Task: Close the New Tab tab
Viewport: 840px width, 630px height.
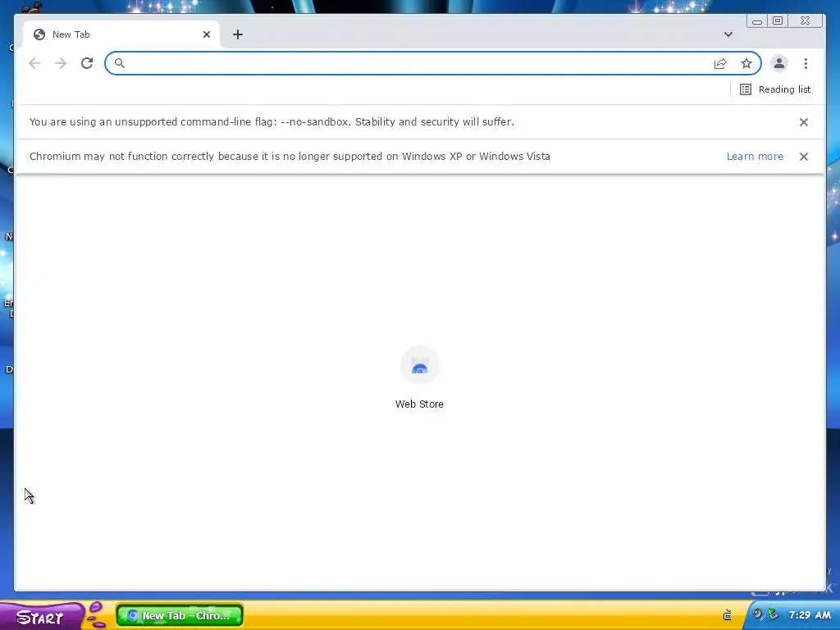Action: click(x=207, y=34)
